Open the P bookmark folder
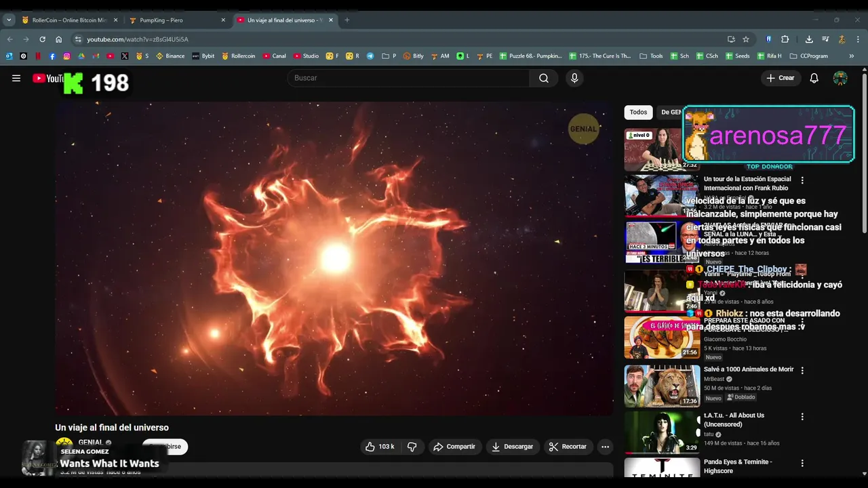 389,56
